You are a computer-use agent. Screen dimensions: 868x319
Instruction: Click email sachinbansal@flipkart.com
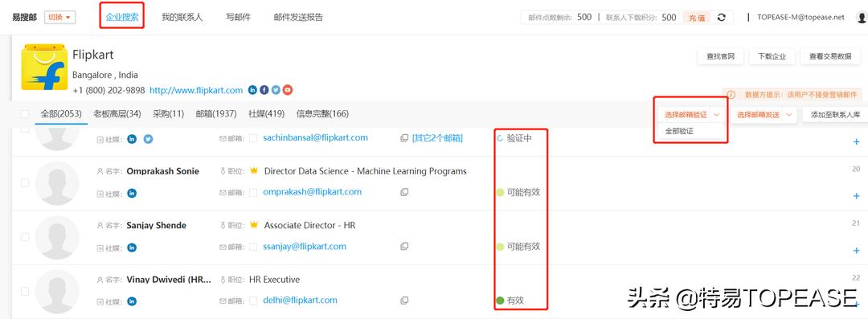pyautogui.click(x=316, y=137)
